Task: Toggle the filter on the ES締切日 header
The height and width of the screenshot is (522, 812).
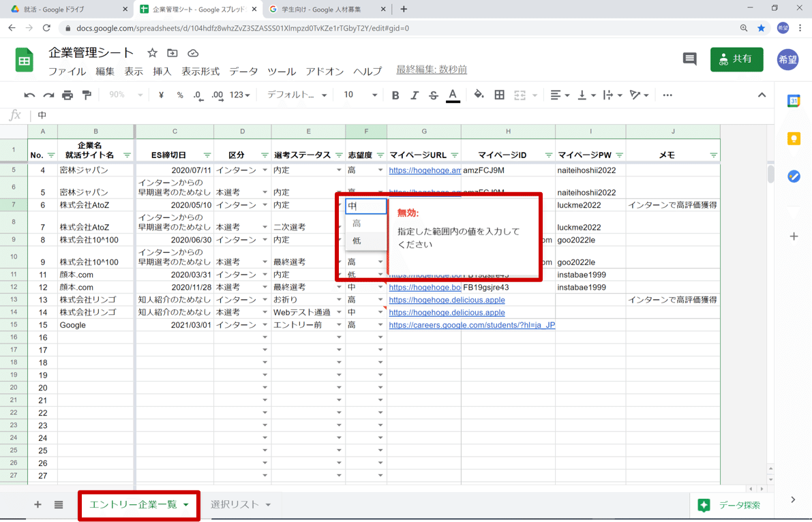Action: point(207,155)
